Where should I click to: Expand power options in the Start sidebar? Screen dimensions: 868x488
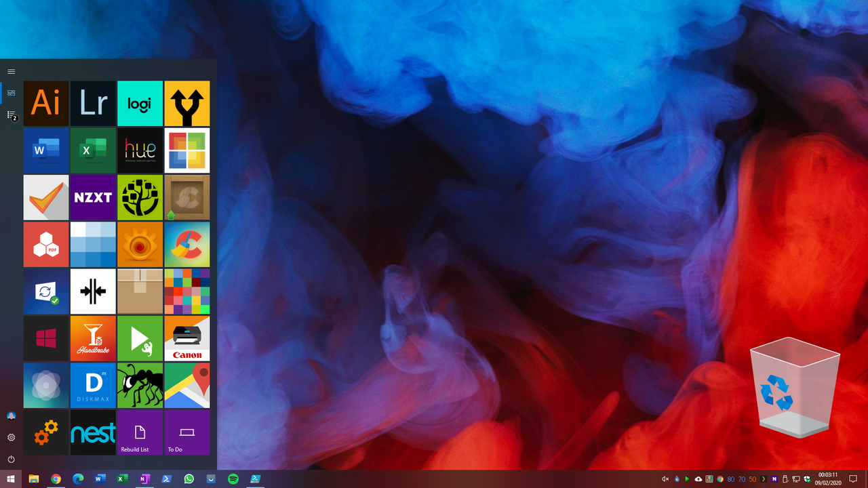point(11,459)
